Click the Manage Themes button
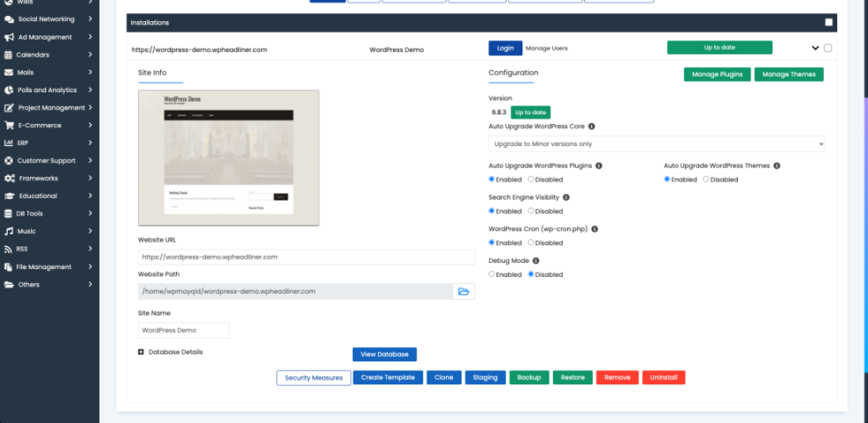This screenshot has height=423, width=868. tap(789, 74)
